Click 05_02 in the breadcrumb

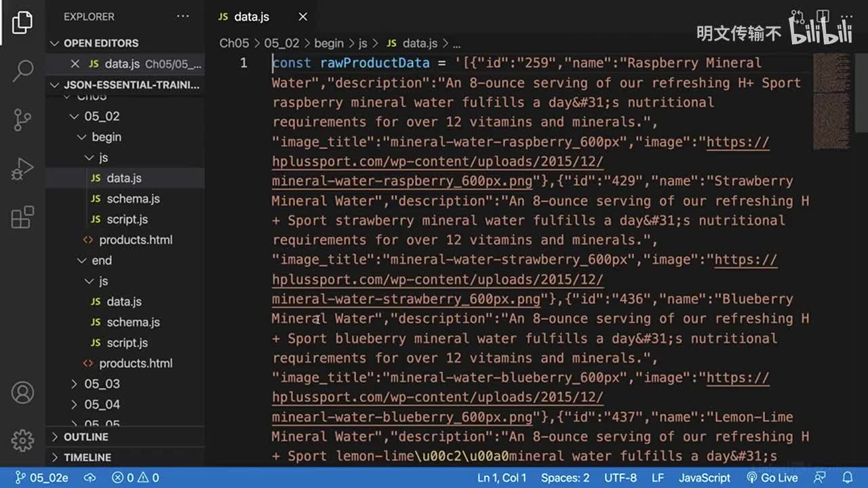click(x=281, y=43)
